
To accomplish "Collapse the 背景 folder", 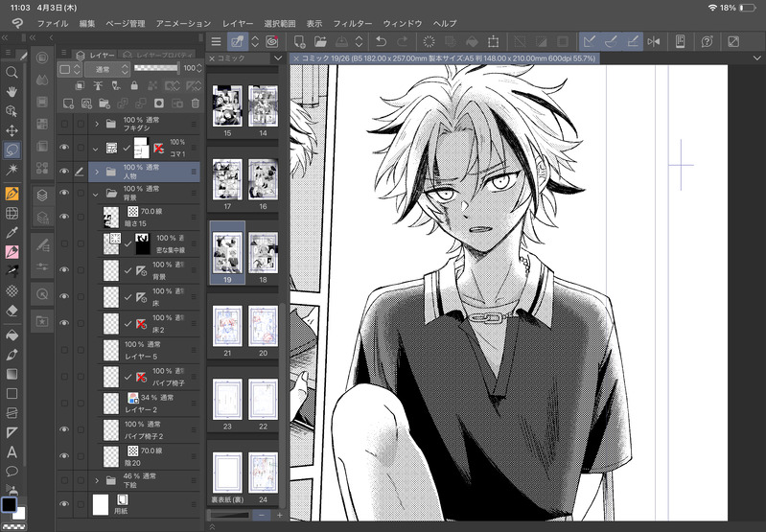I will (x=96, y=194).
